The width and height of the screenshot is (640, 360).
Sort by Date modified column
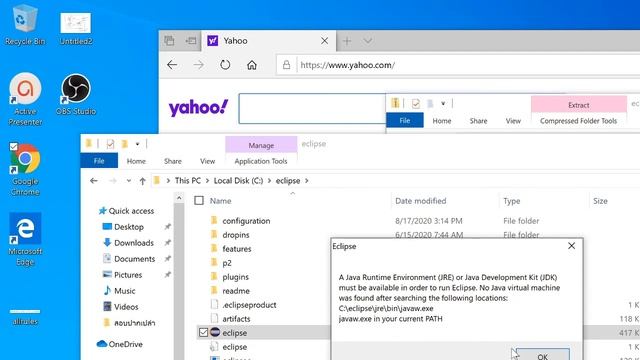point(420,201)
